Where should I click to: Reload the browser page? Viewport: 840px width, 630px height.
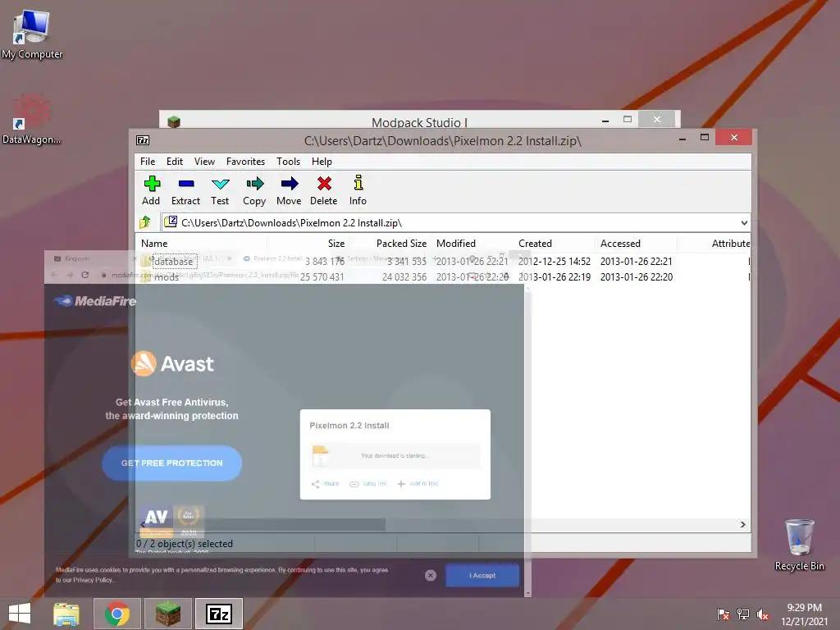click(x=84, y=275)
